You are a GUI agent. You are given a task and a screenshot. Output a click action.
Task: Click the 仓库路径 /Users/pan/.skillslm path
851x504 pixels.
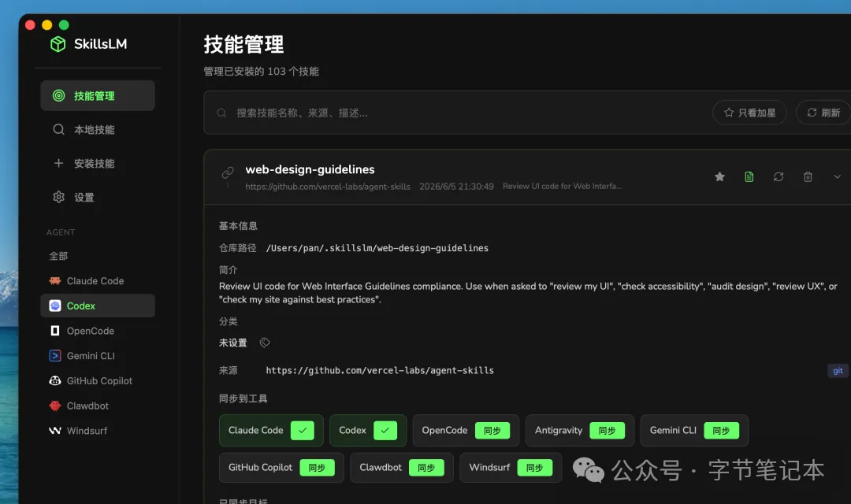(377, 248)
